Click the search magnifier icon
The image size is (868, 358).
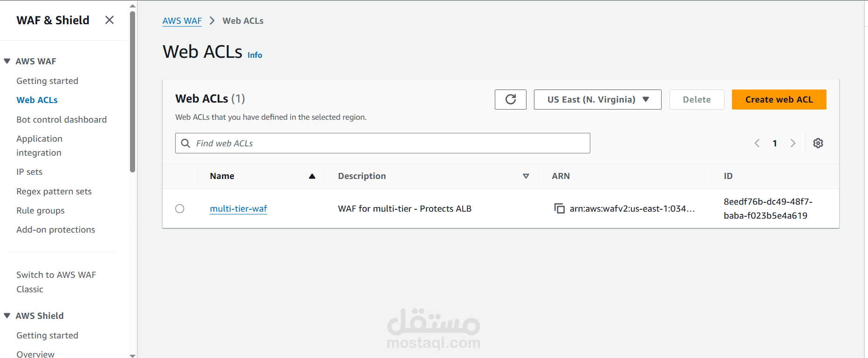pos(185,143)
